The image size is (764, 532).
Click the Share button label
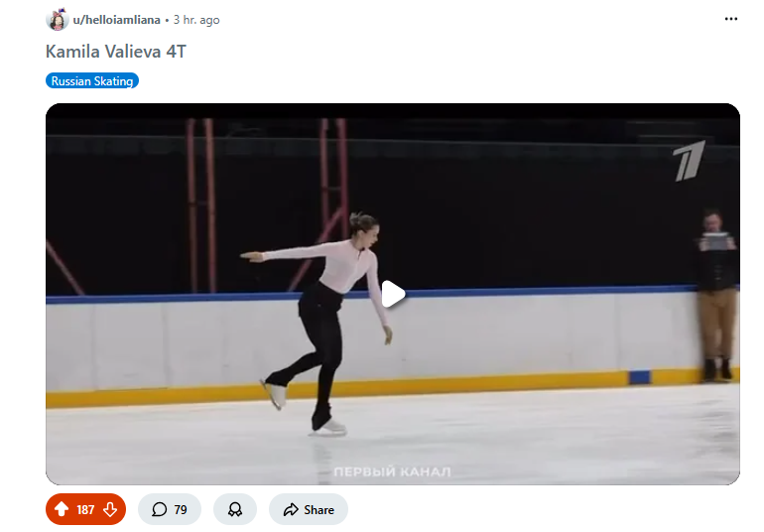(x=318, y=509)
